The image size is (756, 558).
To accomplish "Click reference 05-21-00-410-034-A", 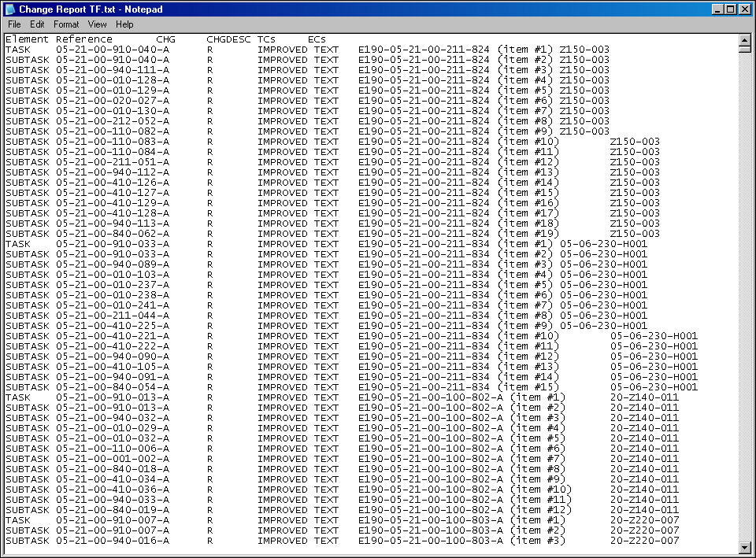I will tap(113, 480).
